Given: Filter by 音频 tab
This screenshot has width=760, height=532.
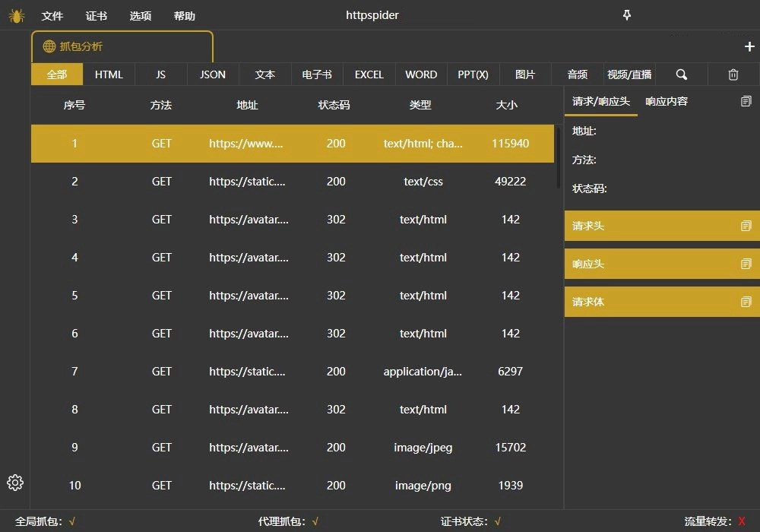Looking at the screenshot, I should pyautogui.click(x=578, y=74).
